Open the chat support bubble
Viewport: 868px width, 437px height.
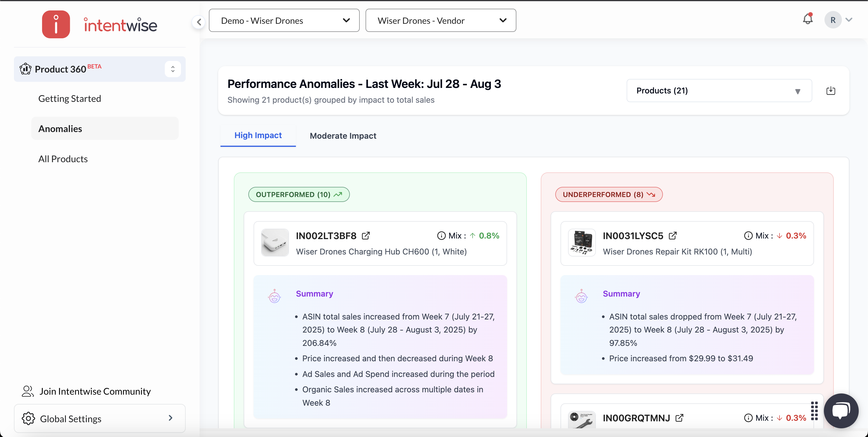point(841,410)
